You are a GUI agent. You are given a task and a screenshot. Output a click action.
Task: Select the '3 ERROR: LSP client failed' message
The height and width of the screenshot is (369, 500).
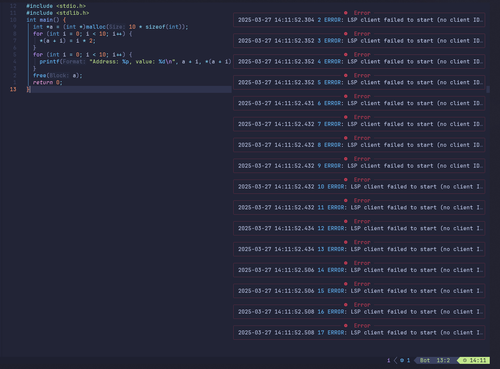tap(360, 41)
